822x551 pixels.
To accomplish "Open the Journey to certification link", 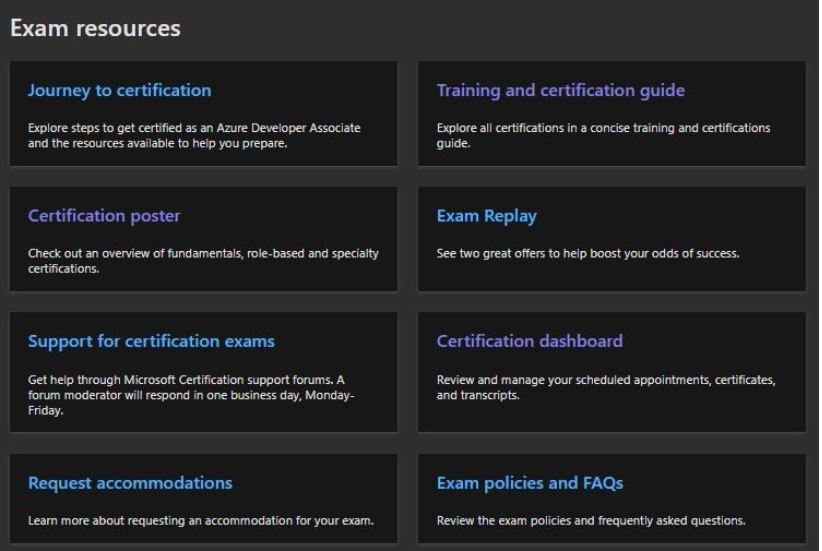I will [119, 90].
